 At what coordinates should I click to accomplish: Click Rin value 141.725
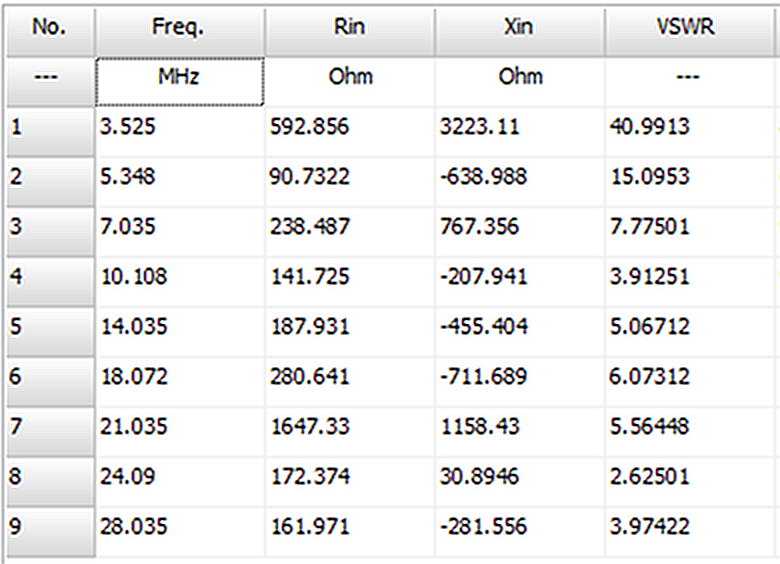(x=350, y=282)
